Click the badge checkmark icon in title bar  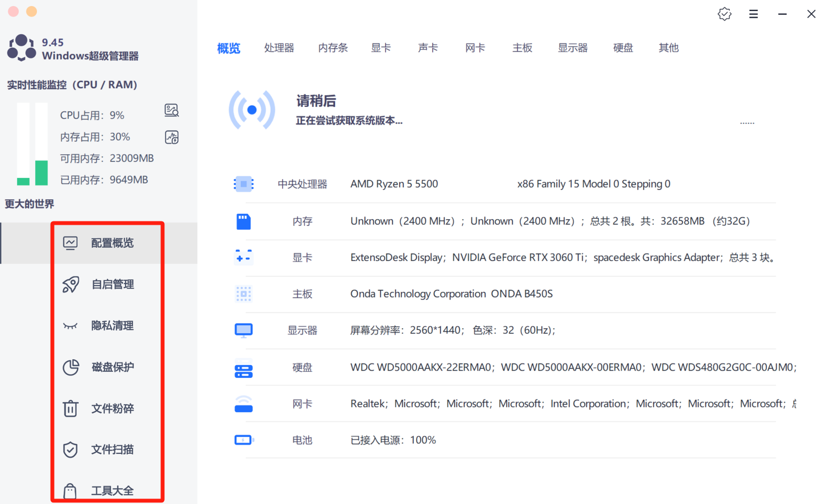tap(724, 14)
